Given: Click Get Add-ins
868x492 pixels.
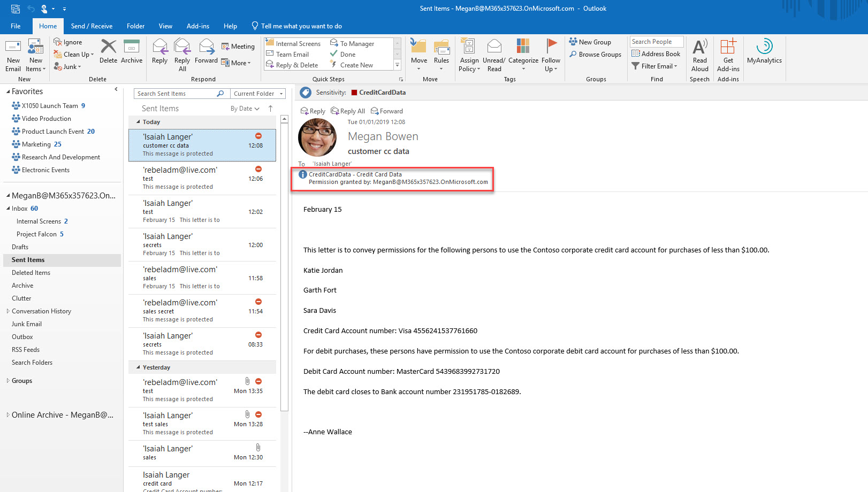Looking at the screenshot, I should [x=728, y=55].
